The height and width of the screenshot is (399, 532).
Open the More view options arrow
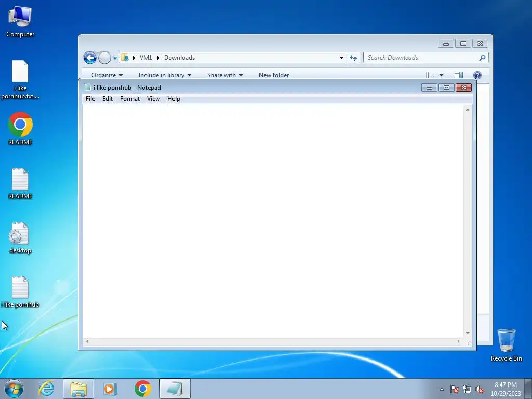click(x=441, y=75)
